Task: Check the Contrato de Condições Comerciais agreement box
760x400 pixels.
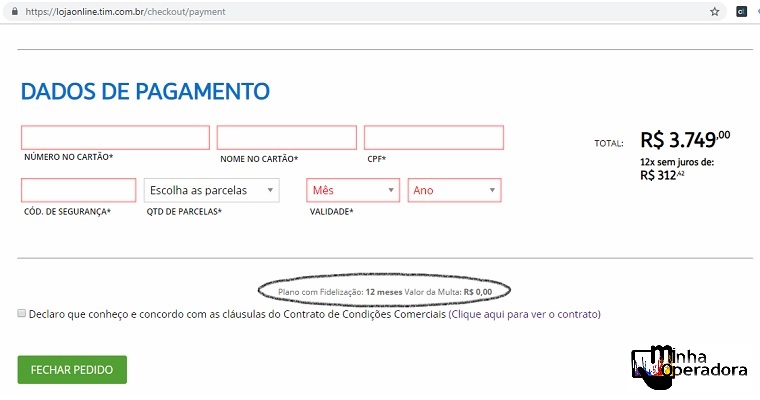Action: pos(22,313)
